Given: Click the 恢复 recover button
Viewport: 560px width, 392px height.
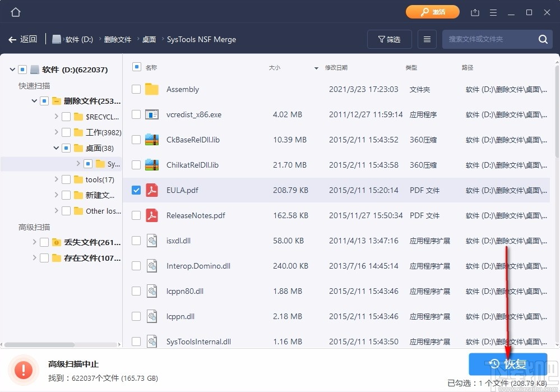Looking at the screenshot, I should (x=507, y=363).
